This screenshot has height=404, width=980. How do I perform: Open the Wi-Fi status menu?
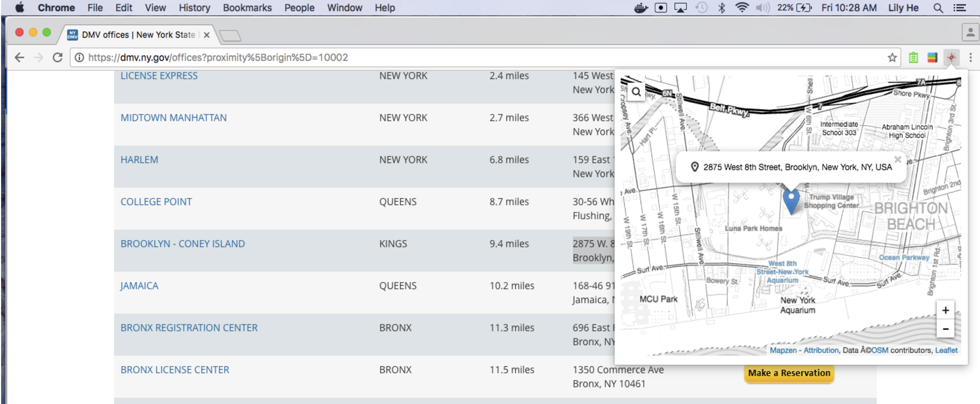(x=742, y=8)
